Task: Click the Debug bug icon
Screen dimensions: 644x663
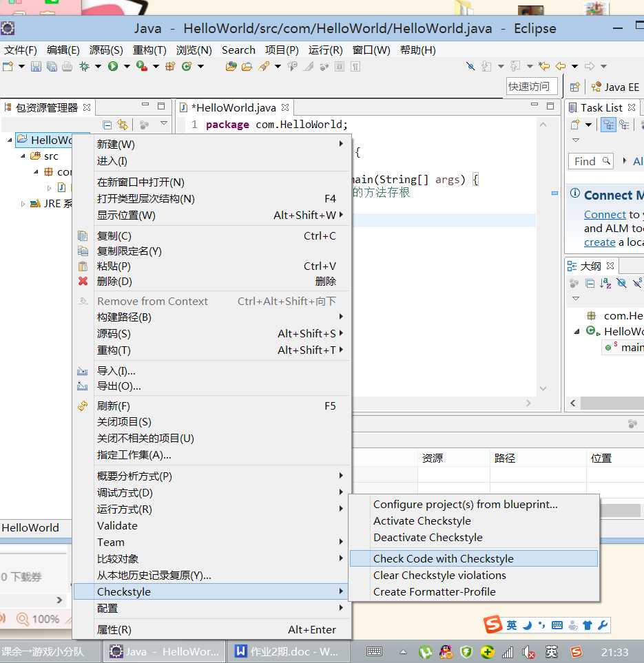Action: click(x=85, y=66)
